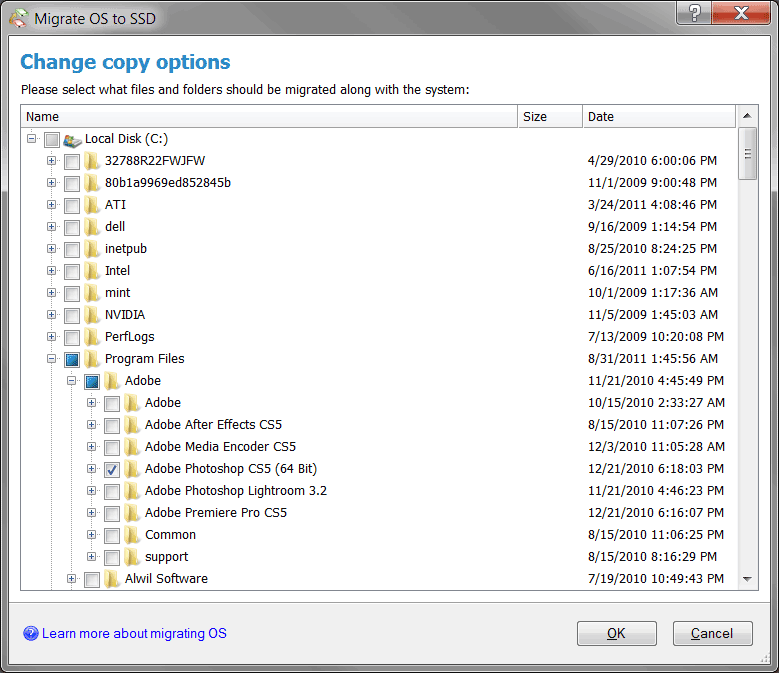Expand Adobe Photoshop CS5 (64 Bit) node
Viewport: 779px width, 673px height.
point(91,468)
